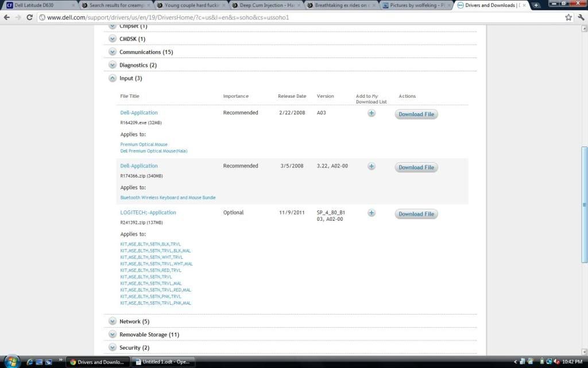Screen dimensions: 588x368
Task: Open the Dell-Application link dated 2/22/2008
Action: 139,113
